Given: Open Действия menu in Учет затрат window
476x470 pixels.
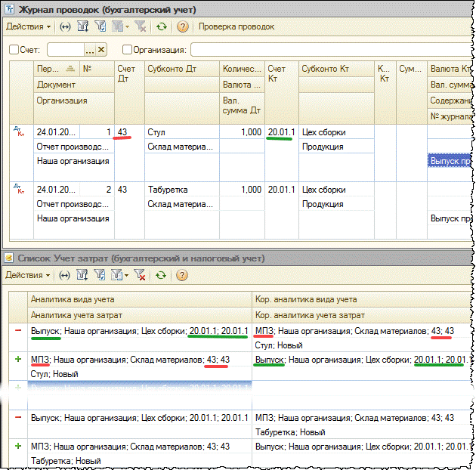Looking at the screenshot, I should (x=28, y=275).
